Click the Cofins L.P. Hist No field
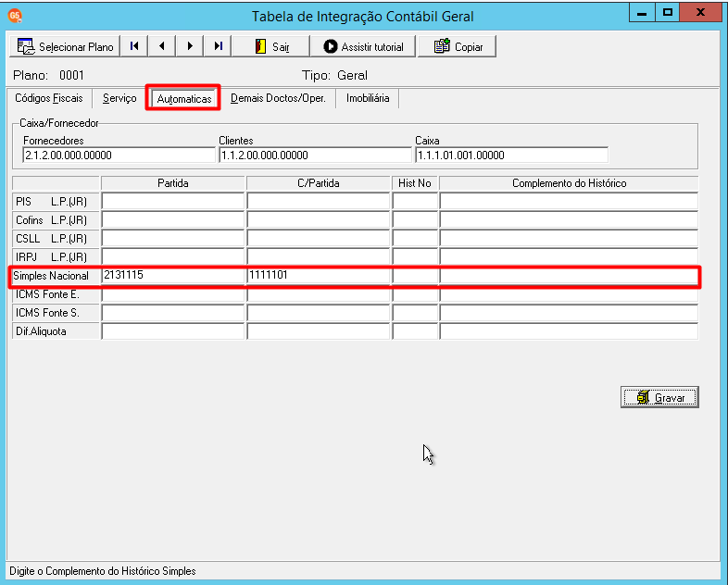Viewport: 728px width, 585px height. (415, 220)
